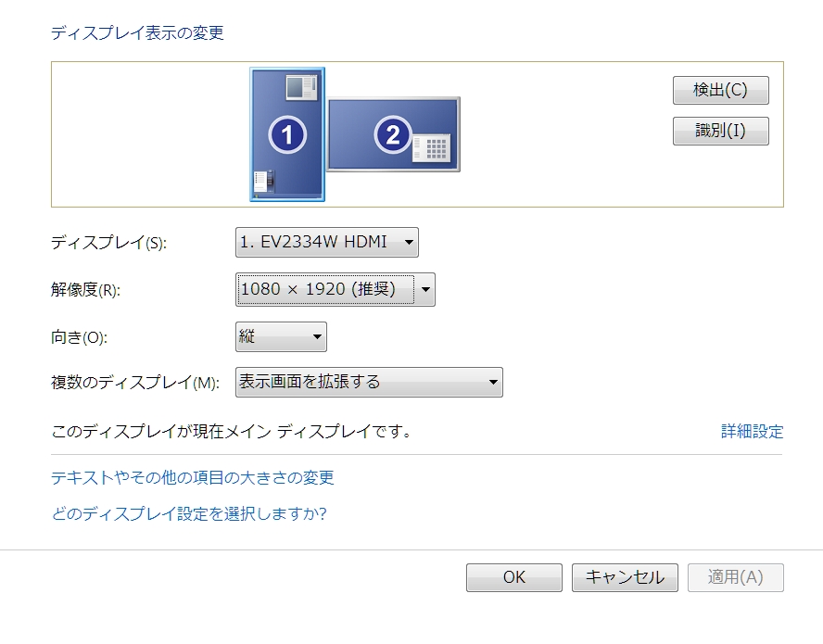Screen dimensions: 823x644
Task: Click the ディスプレイ(S): label
Action: click(x=108, y=243)
